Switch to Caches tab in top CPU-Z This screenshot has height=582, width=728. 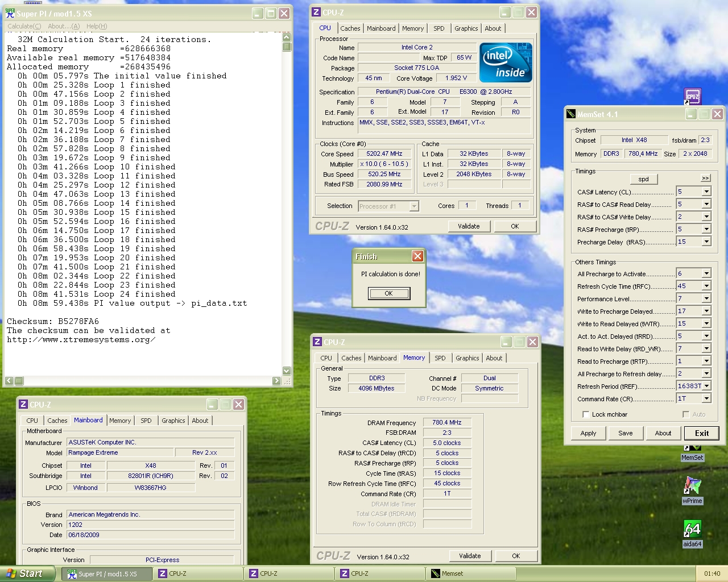[350, 28]
